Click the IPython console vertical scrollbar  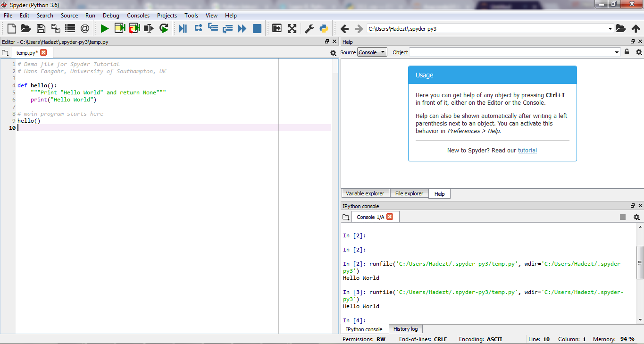(x=640, y=262)
